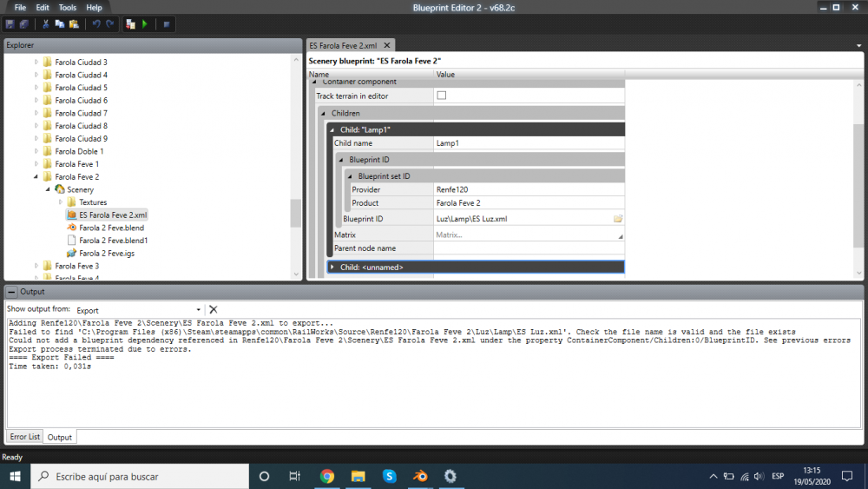Viewport: 868px width, 489px height.
Task: Click the Cut scissors icon
Action: [46, 23]
